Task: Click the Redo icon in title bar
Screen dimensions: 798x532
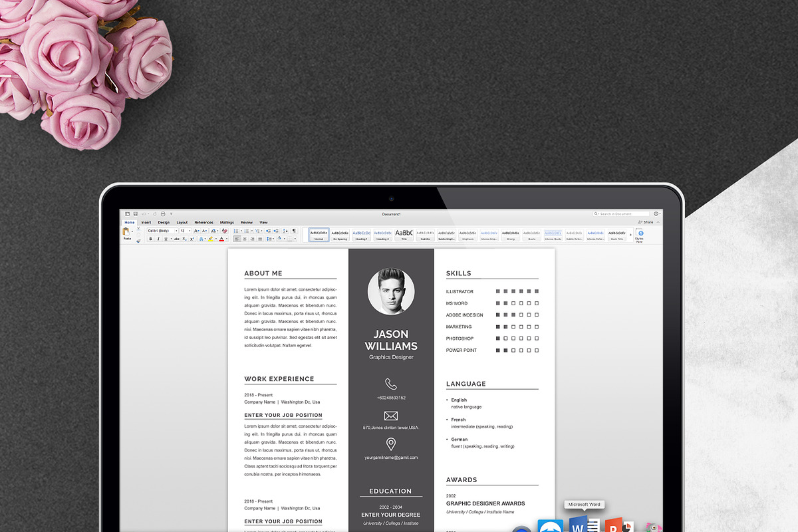Action: tap(154, 213)
